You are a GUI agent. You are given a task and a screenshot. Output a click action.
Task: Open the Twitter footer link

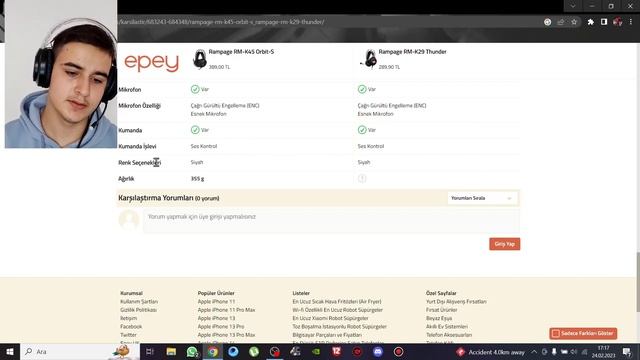(x=128, y=335)
